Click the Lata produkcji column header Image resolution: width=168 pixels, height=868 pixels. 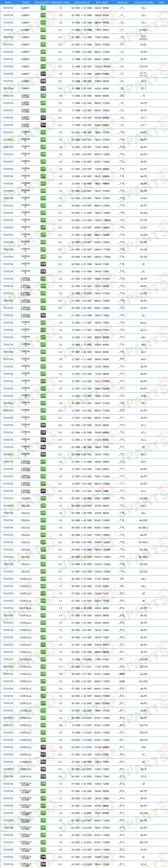point(81,2)
